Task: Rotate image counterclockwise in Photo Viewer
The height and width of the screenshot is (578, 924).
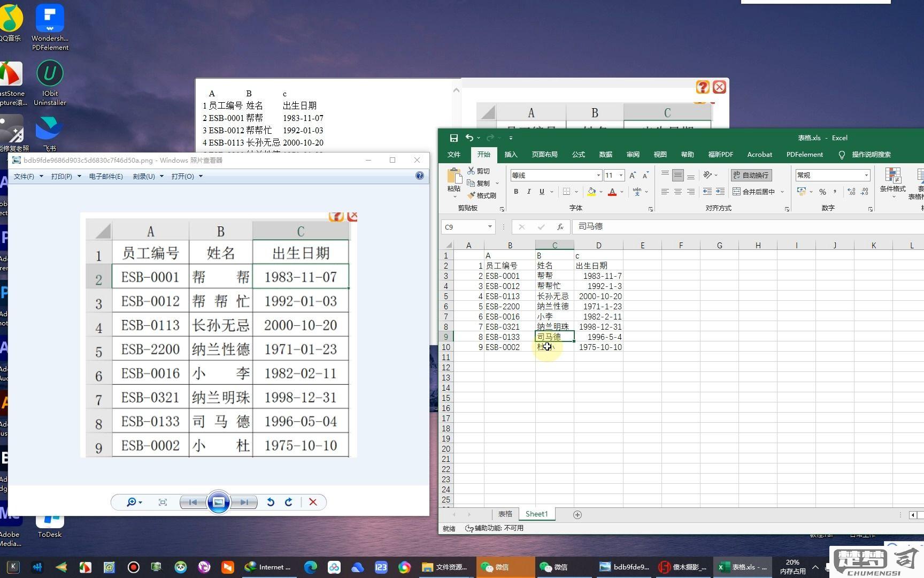Action: pos(271,502)
